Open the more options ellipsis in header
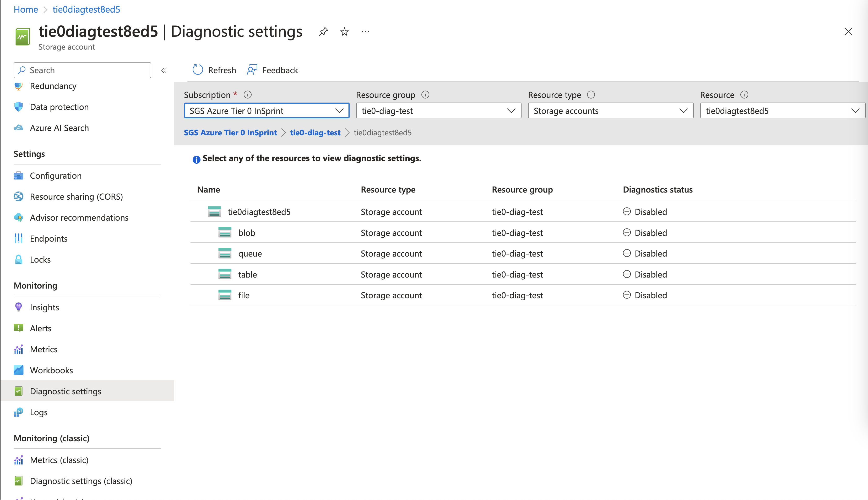The height and width of the screenshot is (500, 868). pos(365,32)
